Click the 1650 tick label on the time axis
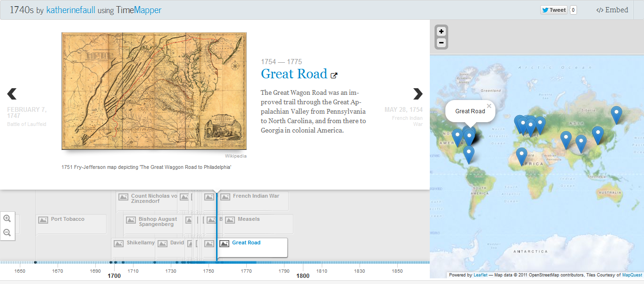The height and width of the screenshot is (284, 644). click(x=20, y=271)
